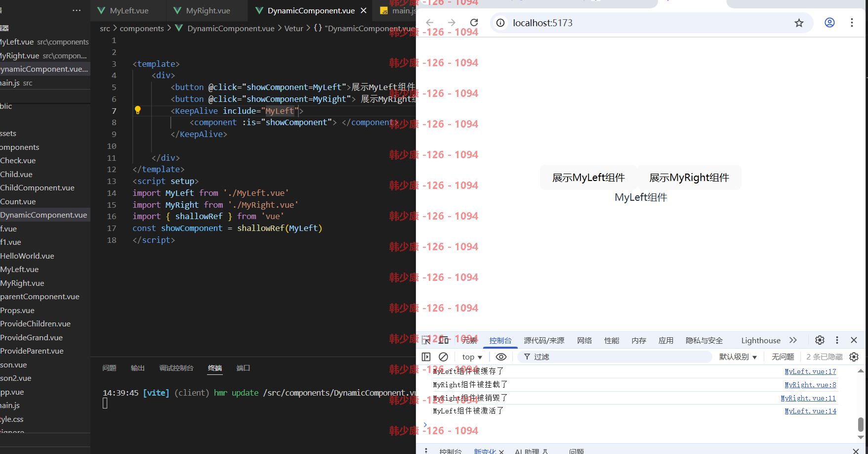Open Chrome three-dot menu
The height and width of the screenshot is (454, 868).
(x=852, y=23)
